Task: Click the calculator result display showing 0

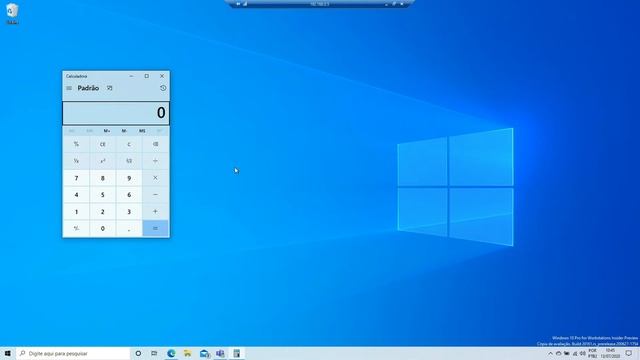Action: [116, 113]
